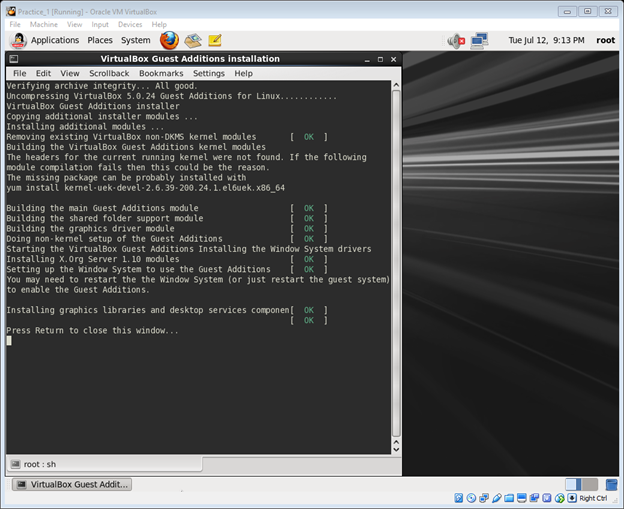Minimize the Guest Additions installation window
This screenshot has height=509, width=624.
click(x=367, y=59)
